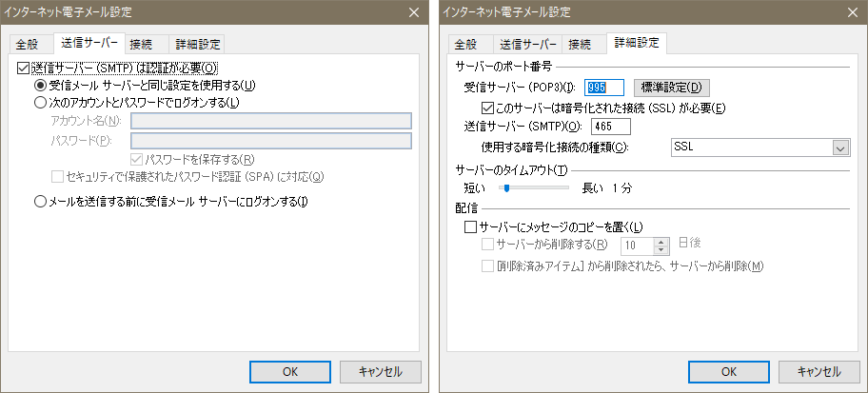Click the SMTP port field showing 465

(611, 127)
